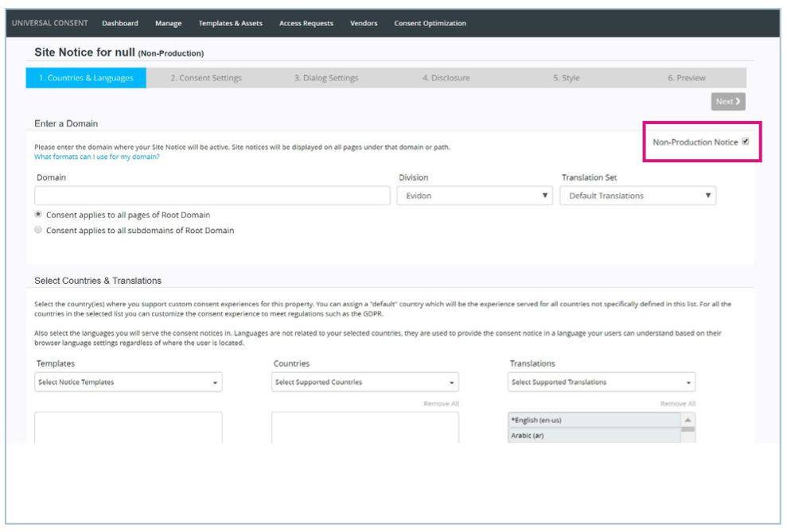Image resolution: width=787 pixels, height=532 pixels.
Task: Select *English (en-us) in translations list
Action: (594, 420)
